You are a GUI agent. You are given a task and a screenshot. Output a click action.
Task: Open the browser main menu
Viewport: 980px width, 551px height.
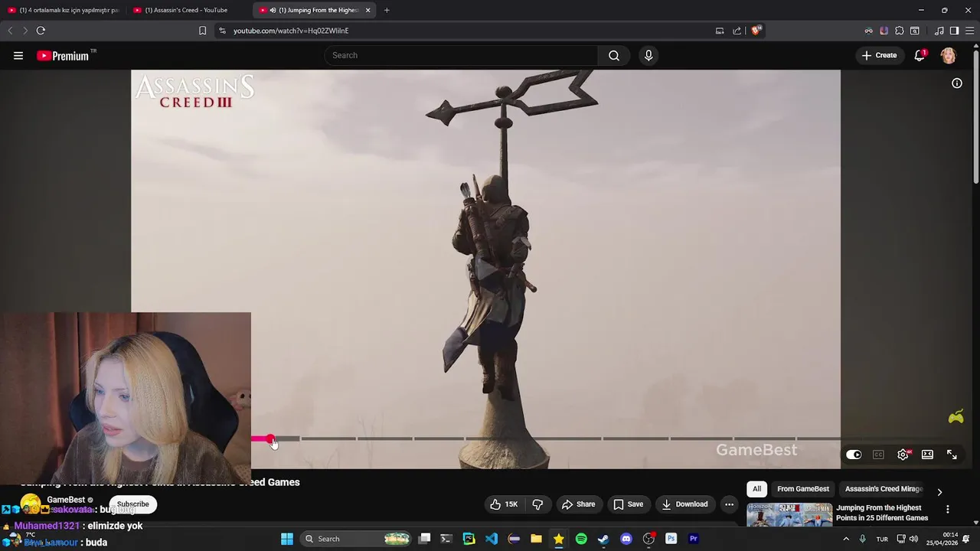click(969, 31)
